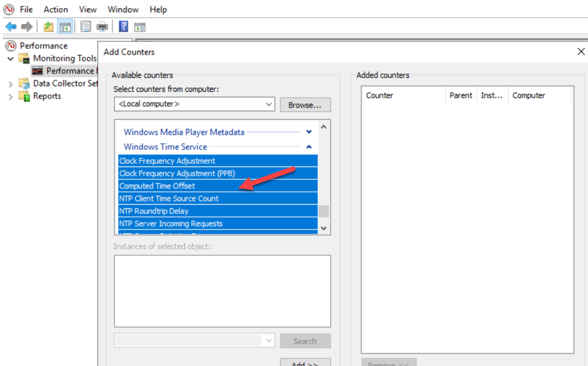Toggle Show/Hide Console Tree toolbar icon
588x366 pixels.
64,27
